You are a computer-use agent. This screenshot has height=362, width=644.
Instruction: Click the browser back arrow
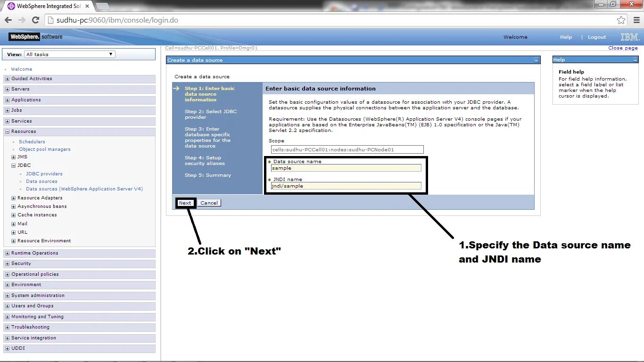[x=8, y=20]
